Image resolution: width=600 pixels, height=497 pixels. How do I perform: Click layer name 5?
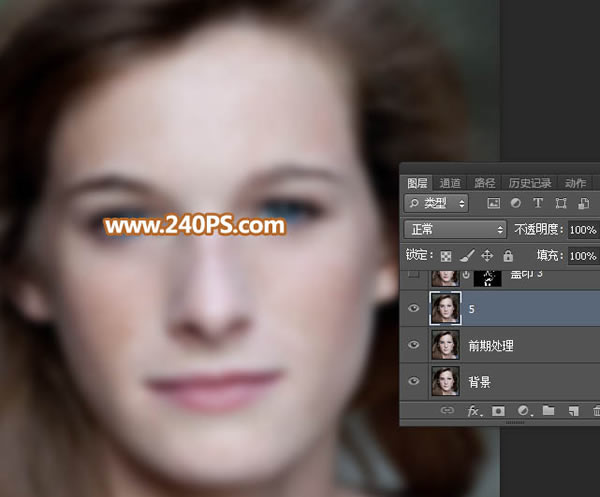tap(471, 309)
